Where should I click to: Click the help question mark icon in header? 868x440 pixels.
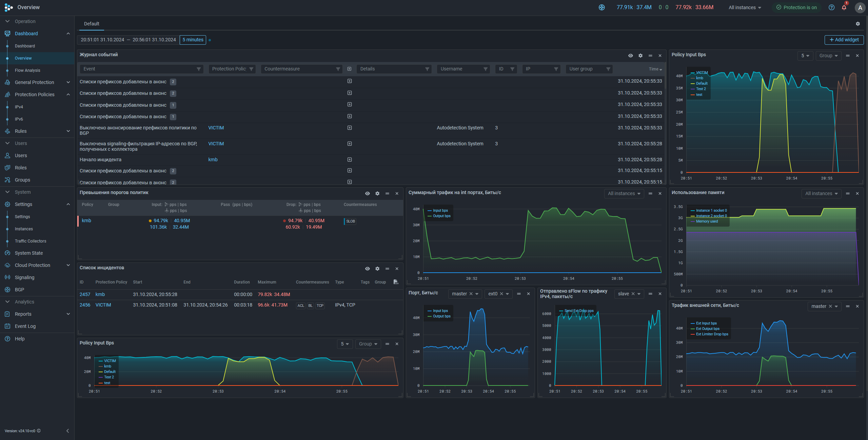tap(831, 7)
